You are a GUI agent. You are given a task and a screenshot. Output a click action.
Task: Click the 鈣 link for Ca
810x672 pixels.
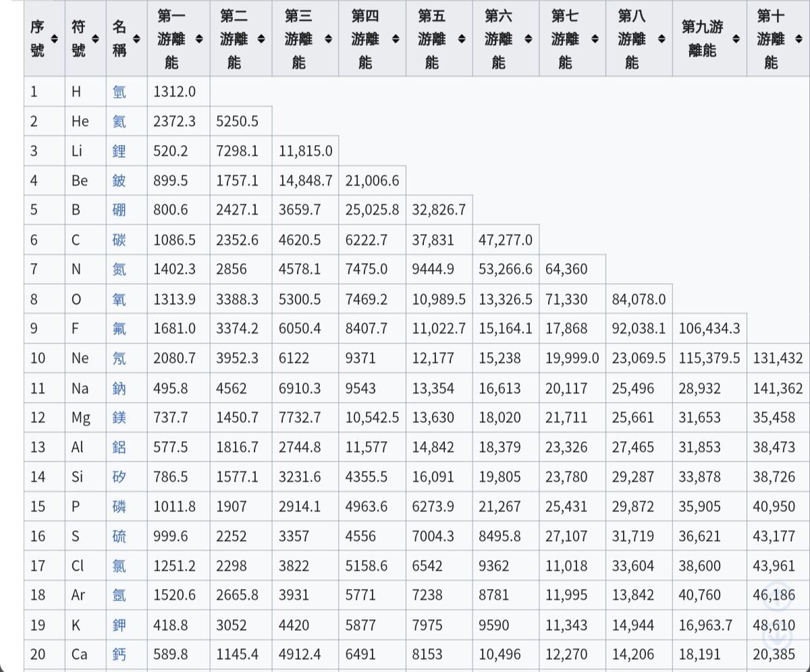point(119,654)
